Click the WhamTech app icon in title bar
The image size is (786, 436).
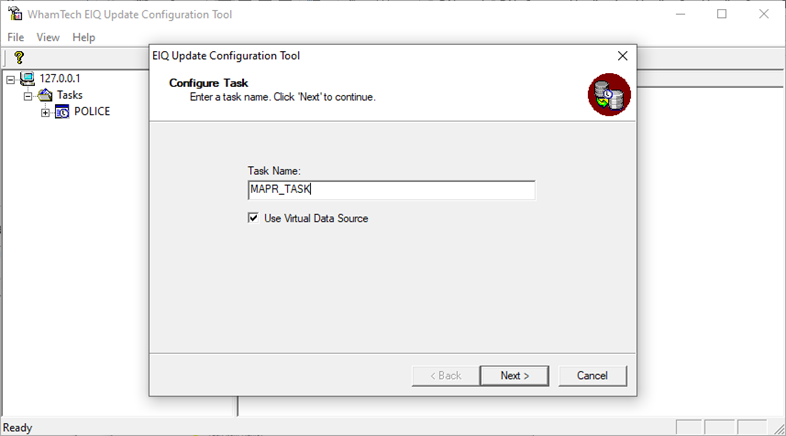[x=15, y=14]
